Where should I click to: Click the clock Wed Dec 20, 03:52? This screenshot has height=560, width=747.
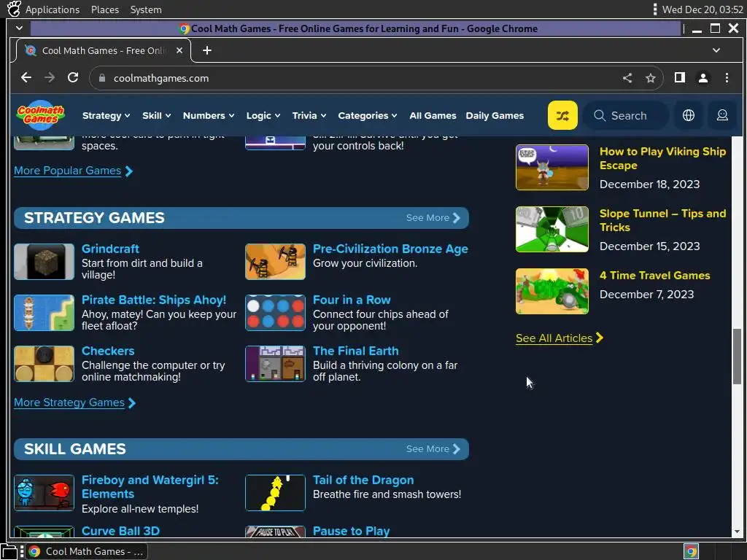[x=703, y=9]
